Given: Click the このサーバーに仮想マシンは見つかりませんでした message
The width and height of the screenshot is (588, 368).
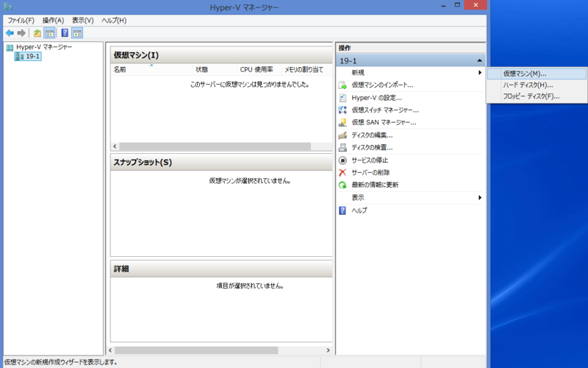Looking at the screenshot, I should (250, 85).
